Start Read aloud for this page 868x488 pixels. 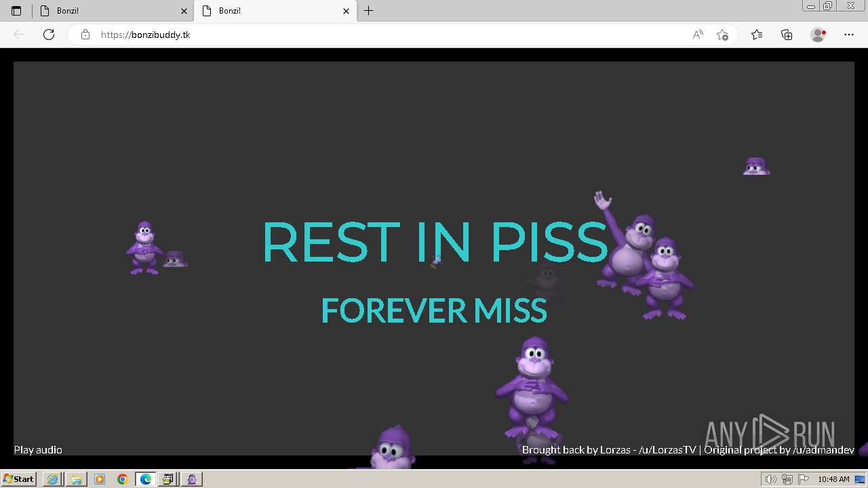(698, 35)
